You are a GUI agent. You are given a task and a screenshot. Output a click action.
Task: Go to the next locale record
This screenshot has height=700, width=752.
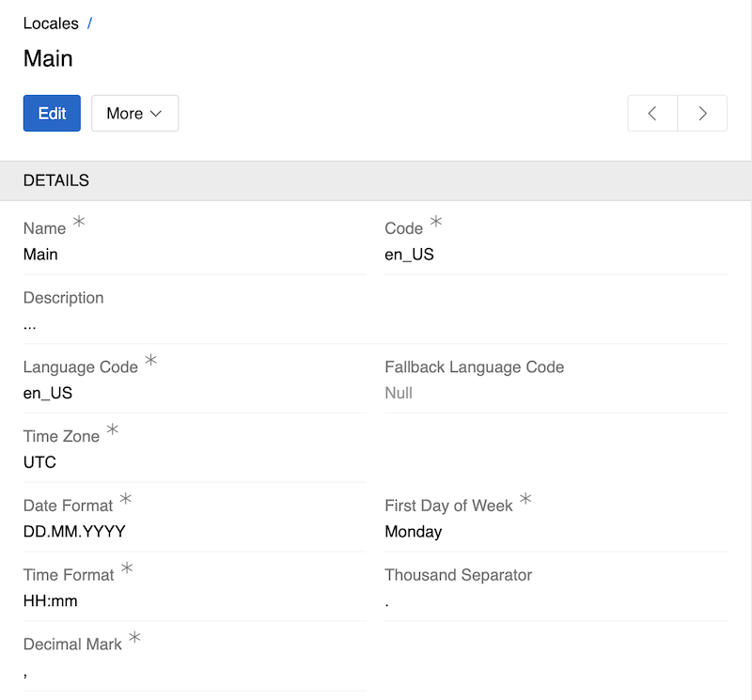tap(702, 114)
